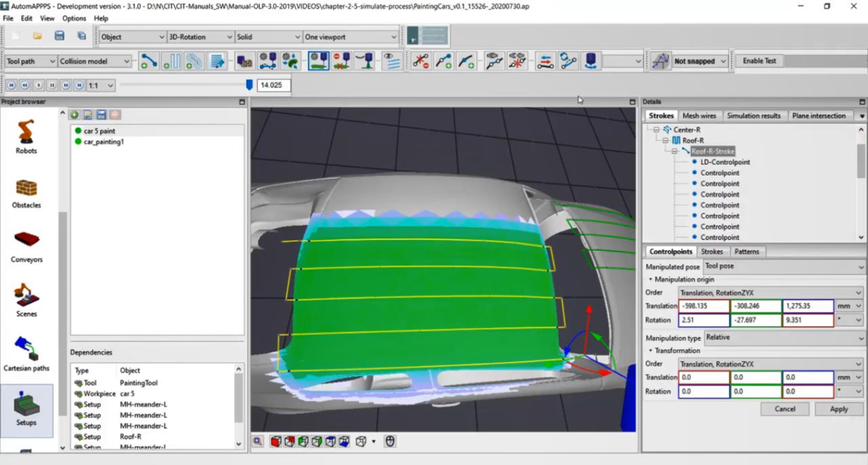Click the simulation timeline slider handle
Image resolution: width=868 pixels, height=465 pixels.
(249, 85)
